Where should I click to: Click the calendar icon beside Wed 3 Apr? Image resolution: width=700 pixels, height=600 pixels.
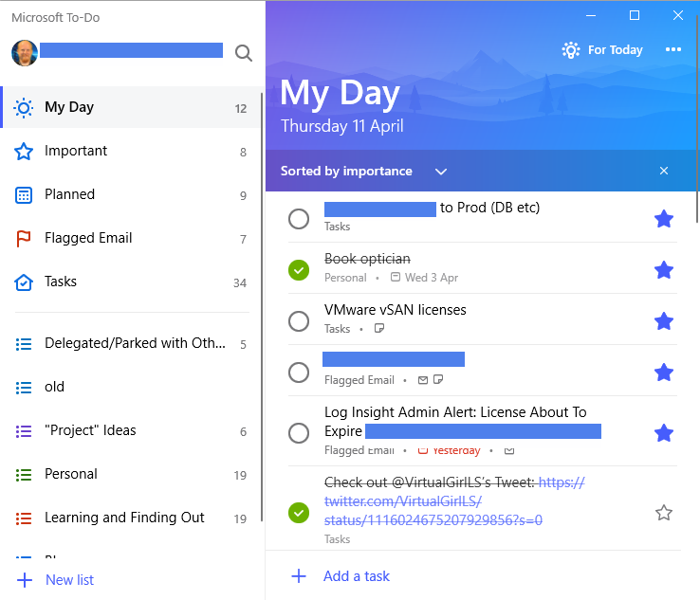tap(396, 277)
